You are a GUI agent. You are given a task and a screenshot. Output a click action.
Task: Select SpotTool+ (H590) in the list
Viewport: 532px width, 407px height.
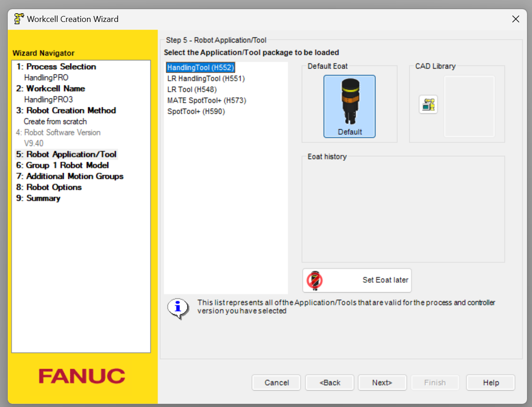click(x=196, y=111)
